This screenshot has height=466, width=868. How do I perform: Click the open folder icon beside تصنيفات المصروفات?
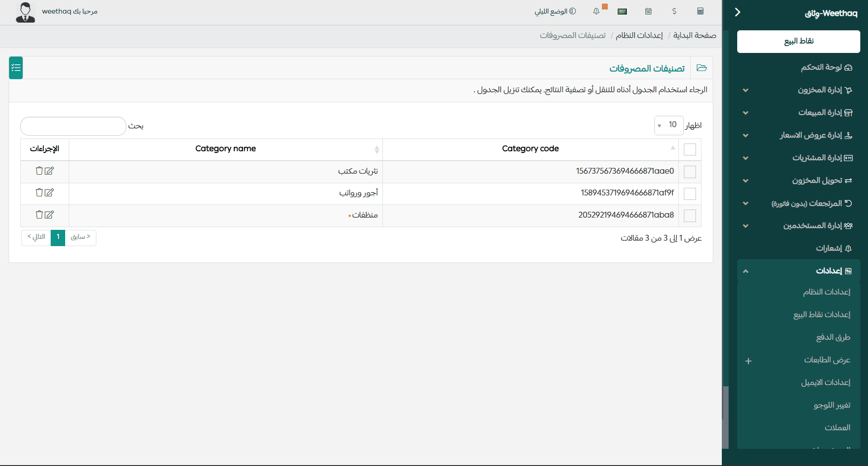click(x=702, y=68)
